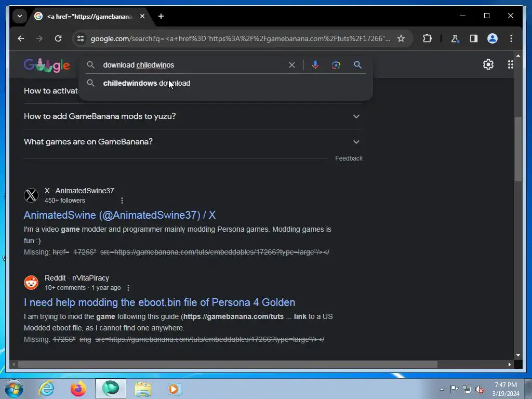Open the Persona 4 Golden eboot.bin Reddit link
This screenshot has width=532, height=399.
(159, 302)
